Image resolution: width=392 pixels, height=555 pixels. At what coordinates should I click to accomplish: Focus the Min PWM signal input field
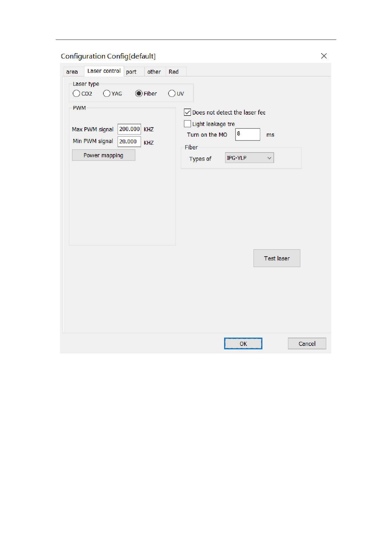pos(129,141)
